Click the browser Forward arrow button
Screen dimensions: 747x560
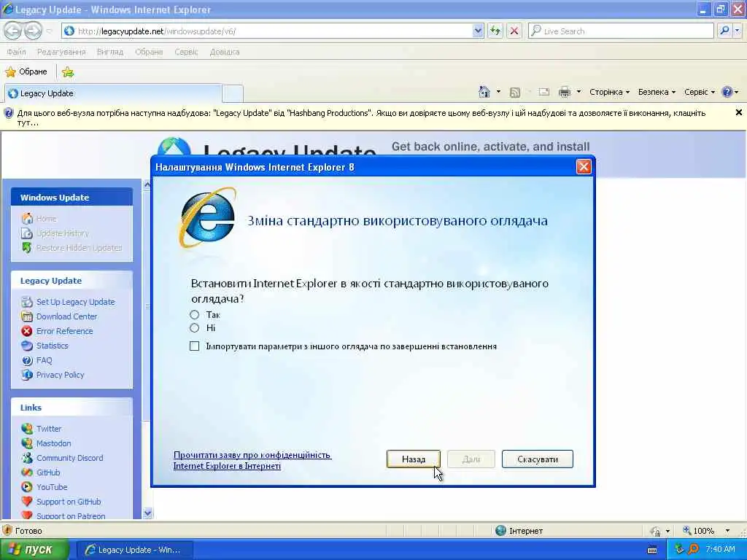[33, 31]
